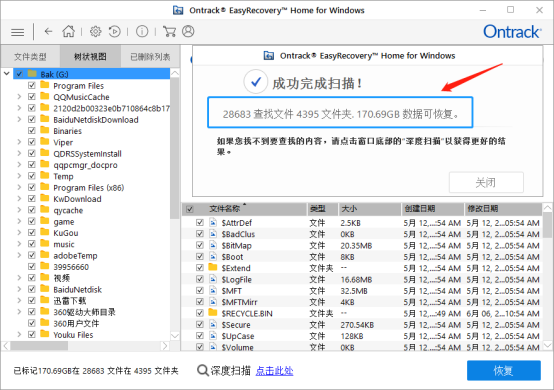The image size is (554, 390).
Task: Click the 点击此处 deep scan link
Action: (274, 371)
